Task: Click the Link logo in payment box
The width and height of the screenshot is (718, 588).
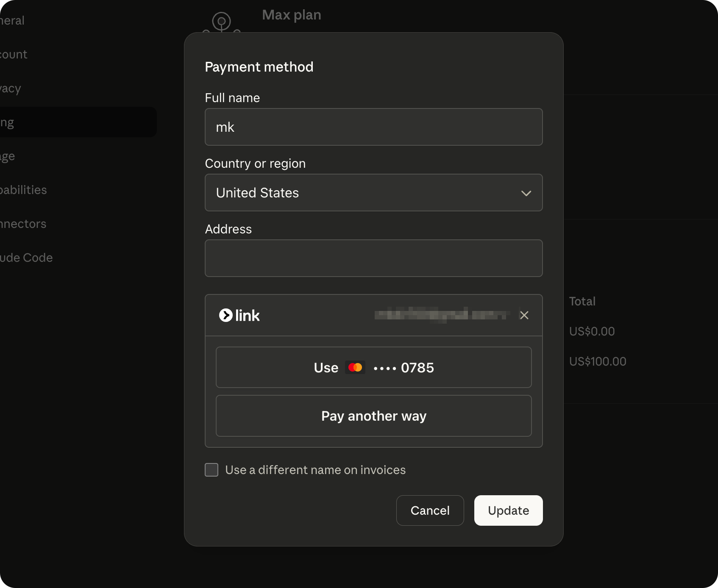Action: (x=239, y=316)
